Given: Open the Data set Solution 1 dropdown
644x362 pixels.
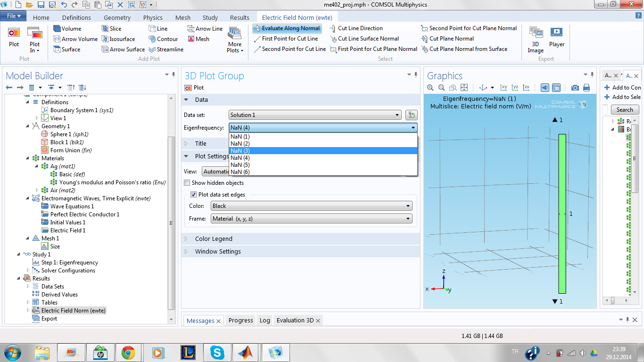Looking at the screenshot, I should (315, 115).
